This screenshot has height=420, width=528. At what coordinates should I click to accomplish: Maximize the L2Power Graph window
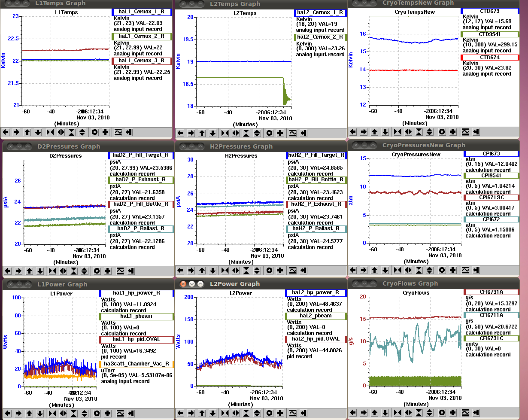tap(201, 284)
